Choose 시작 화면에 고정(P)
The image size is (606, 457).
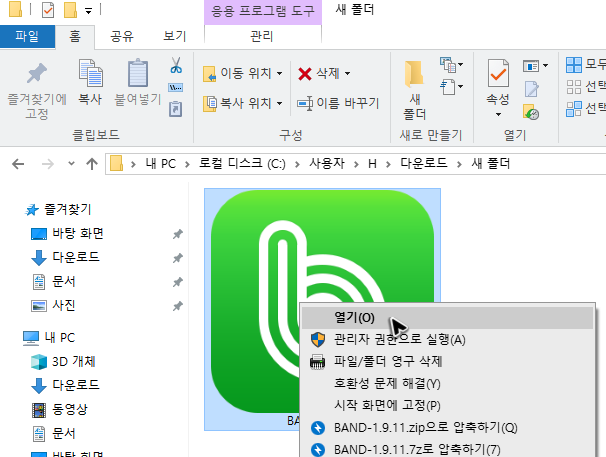(448, 406)
